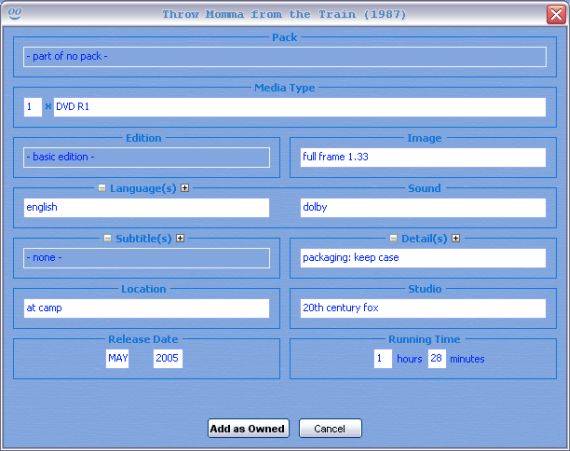Click the Release Date group label
Viewport: 570px width, 451px height.
[x=143, y=339]
